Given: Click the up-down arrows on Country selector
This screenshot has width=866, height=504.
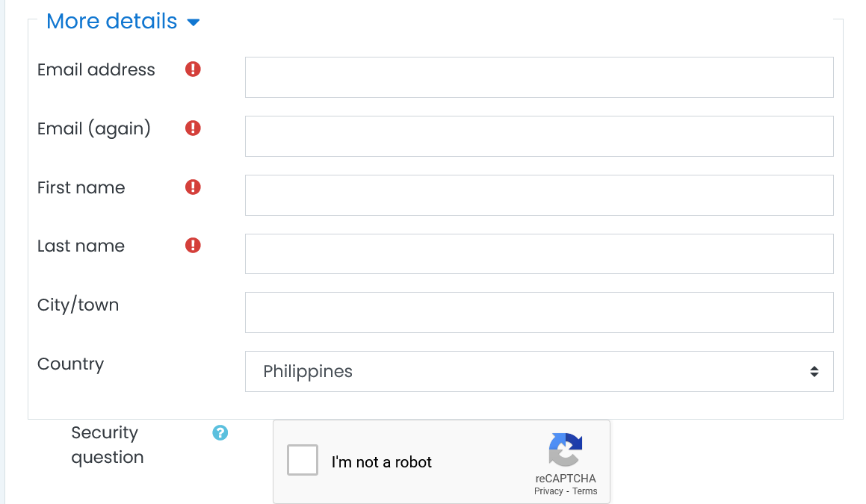Looking at the screenshot, I should coord(814,370).
